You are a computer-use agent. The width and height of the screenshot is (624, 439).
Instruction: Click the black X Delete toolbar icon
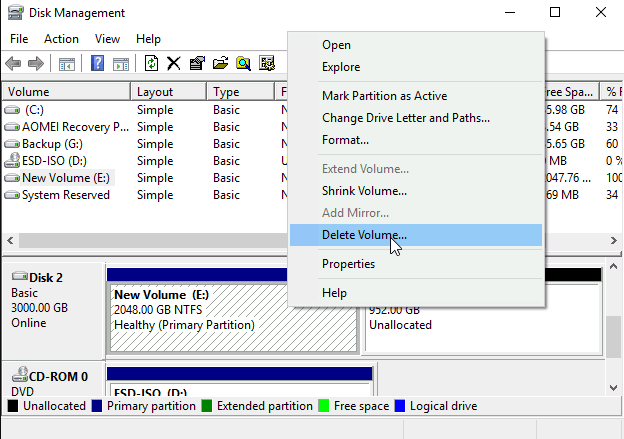point(174,63)
